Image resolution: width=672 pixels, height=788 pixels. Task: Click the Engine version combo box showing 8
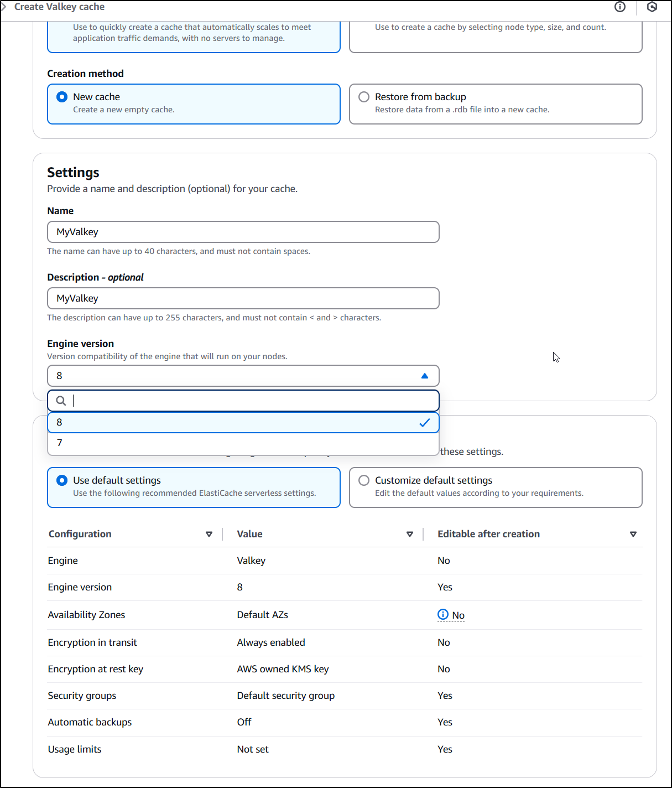243,376
